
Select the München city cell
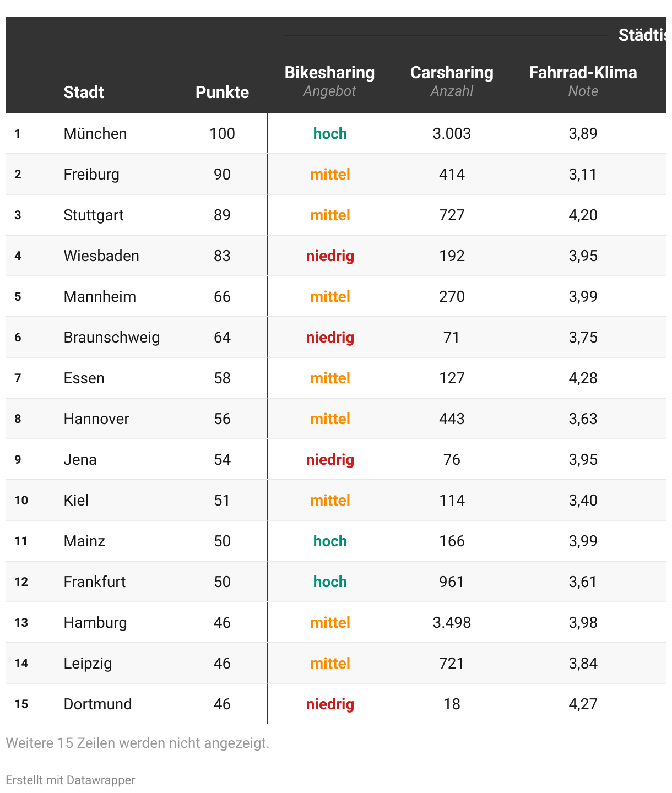point(95,133)
